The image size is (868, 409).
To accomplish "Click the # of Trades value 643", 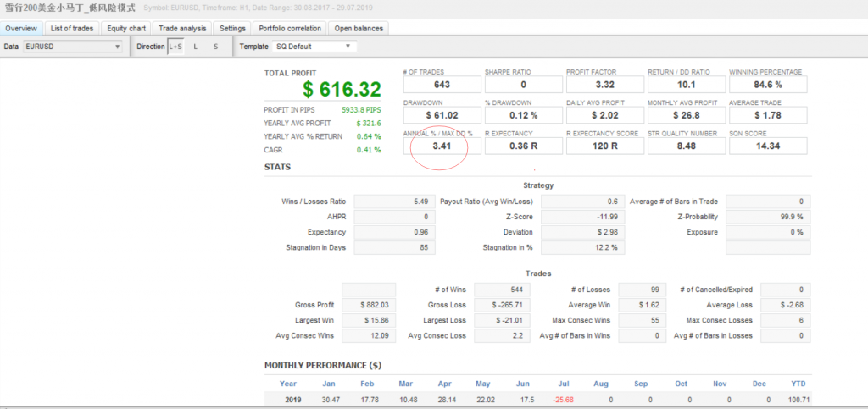I will [x=441, y=85].
